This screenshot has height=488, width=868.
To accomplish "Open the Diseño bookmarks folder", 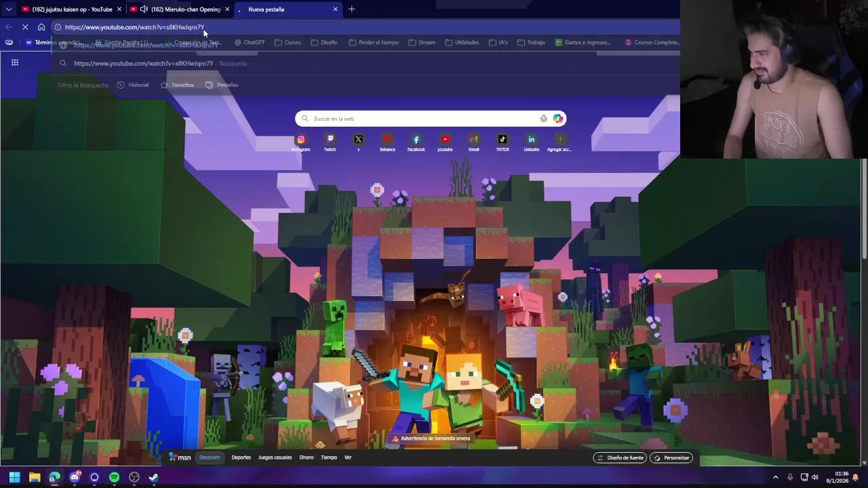I will tap(324, 42).
